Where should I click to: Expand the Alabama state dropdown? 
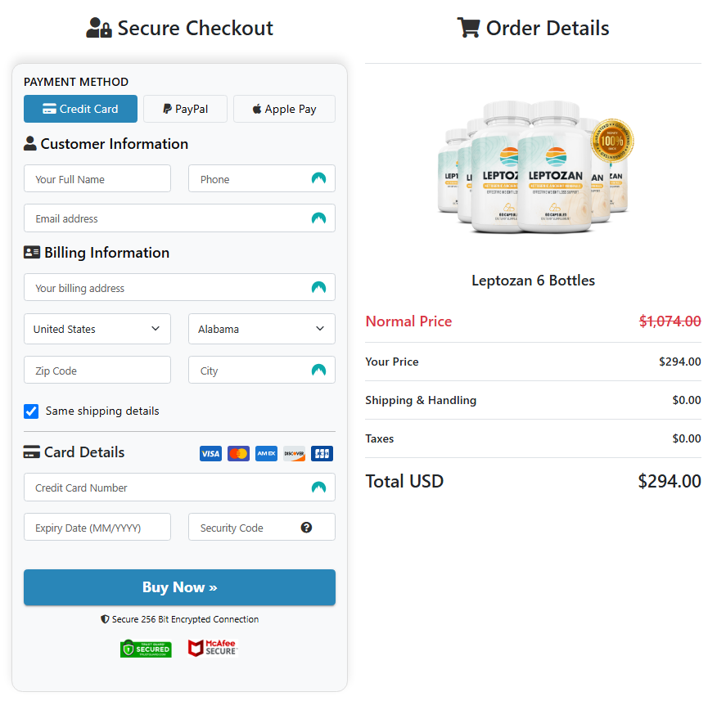point(261,329)
